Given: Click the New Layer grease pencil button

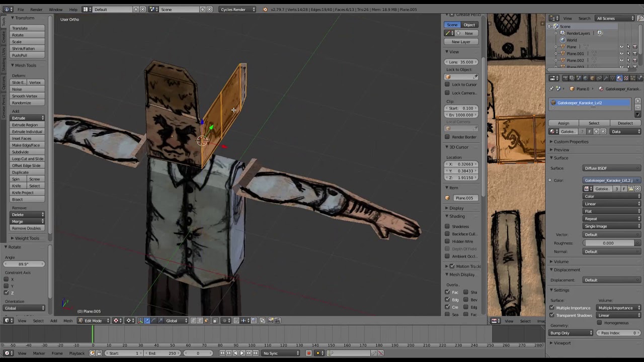Looking at the screenshot, I should [461, 42].
